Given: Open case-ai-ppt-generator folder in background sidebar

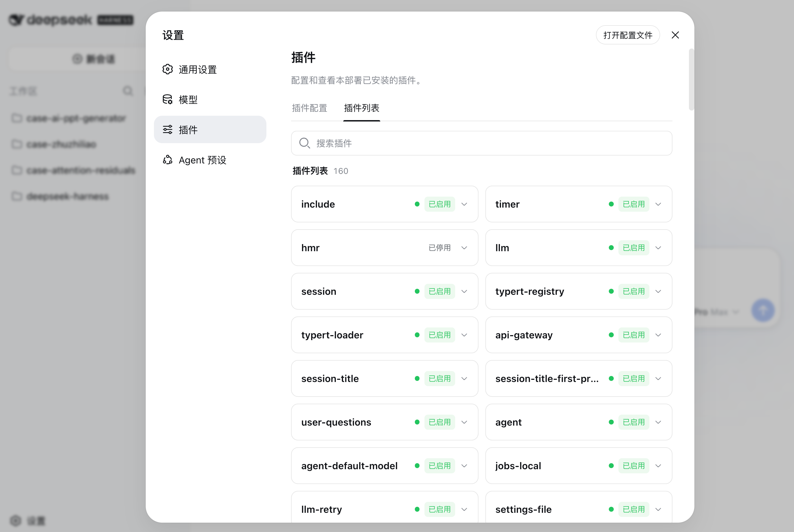Looking at the screenshot, I should pos(69,118).
